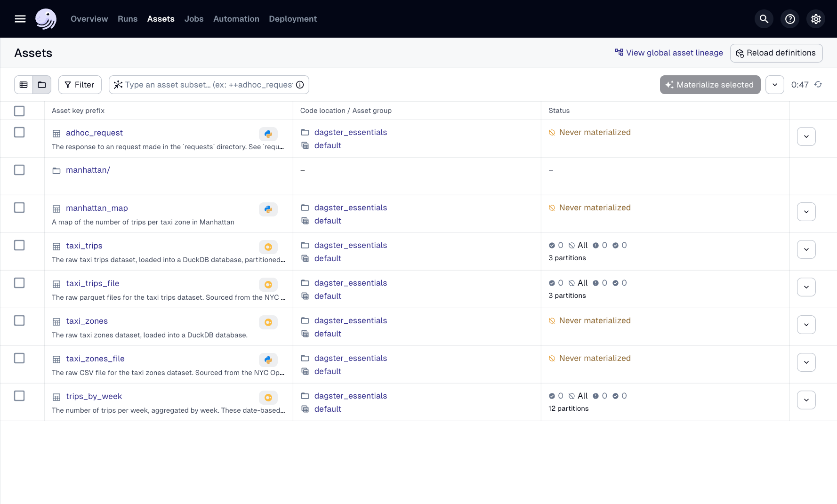Click the orange compute icon on taxi_trips
Viewport: 837px width, 504px height.
[268, 247]
